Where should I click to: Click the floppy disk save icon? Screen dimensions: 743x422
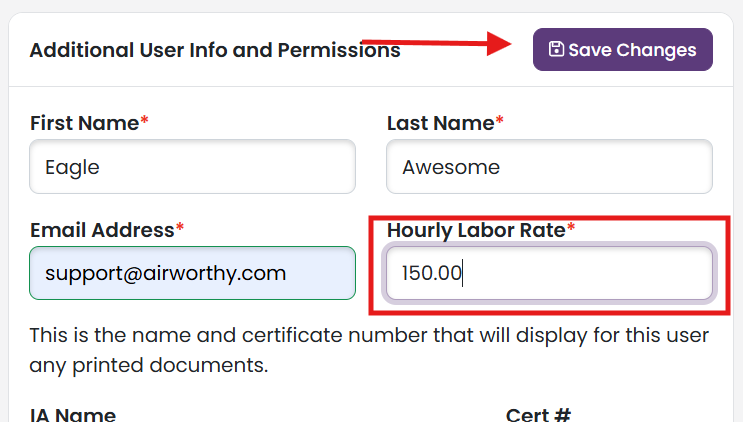pos(556,49)
